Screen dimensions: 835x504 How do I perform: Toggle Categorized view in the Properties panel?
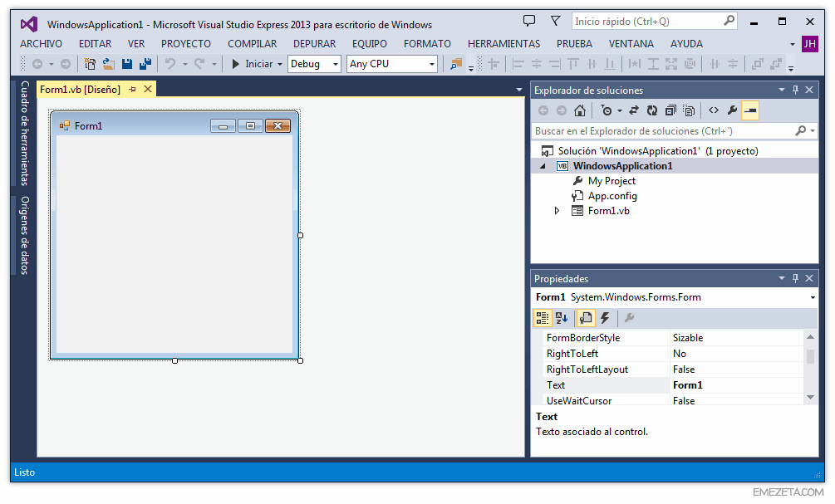[542, 318]
